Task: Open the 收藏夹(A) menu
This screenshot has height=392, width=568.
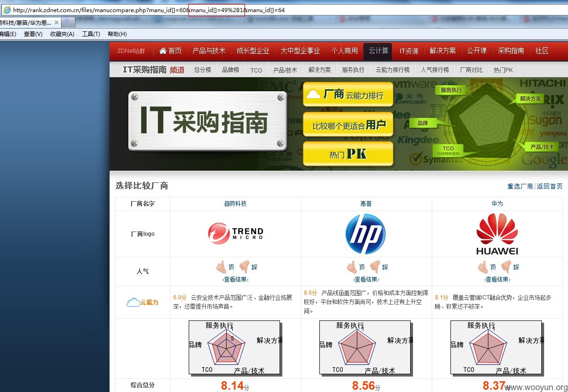Action: (x=62, y=34)
